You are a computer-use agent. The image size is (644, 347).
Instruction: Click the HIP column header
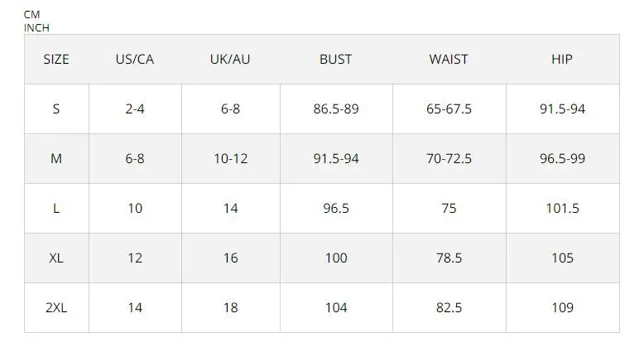pyautogui.click(x=562, y=59)
